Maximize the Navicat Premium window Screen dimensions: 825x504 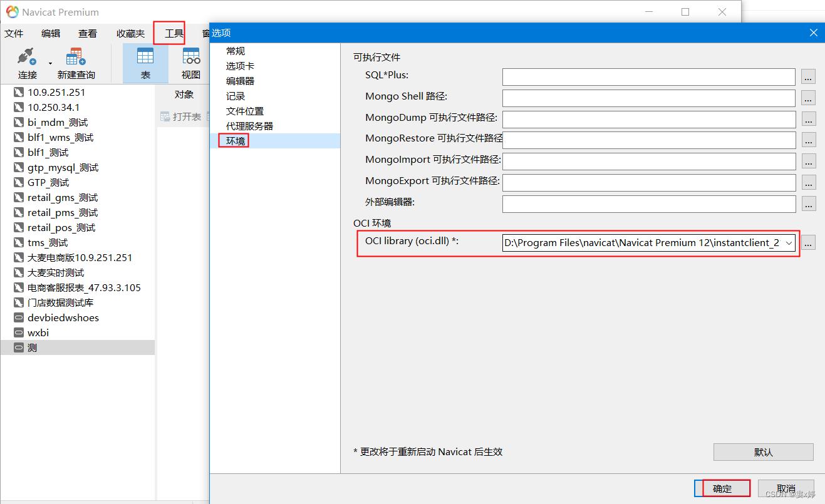[x=685, y=12]
